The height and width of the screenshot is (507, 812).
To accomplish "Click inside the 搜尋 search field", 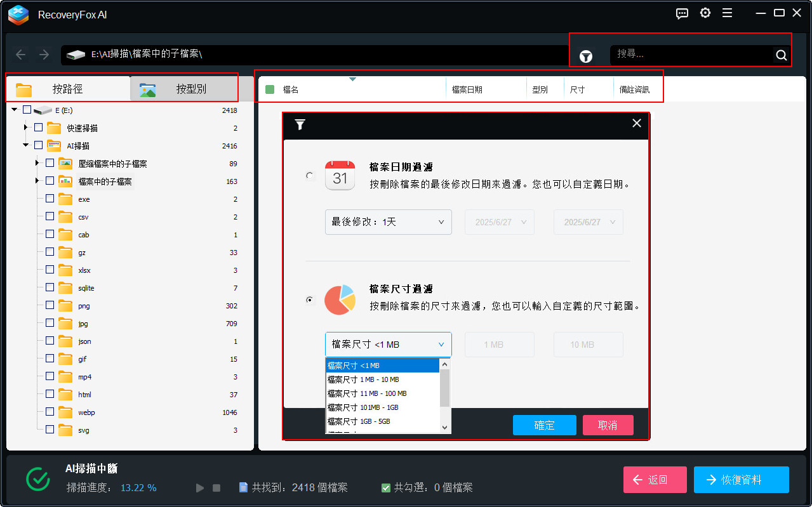I will [x=692, y=55].
